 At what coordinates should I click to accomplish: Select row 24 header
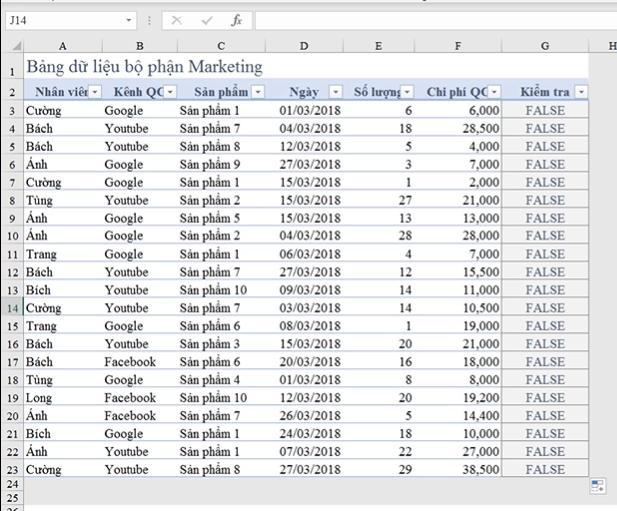12,484
